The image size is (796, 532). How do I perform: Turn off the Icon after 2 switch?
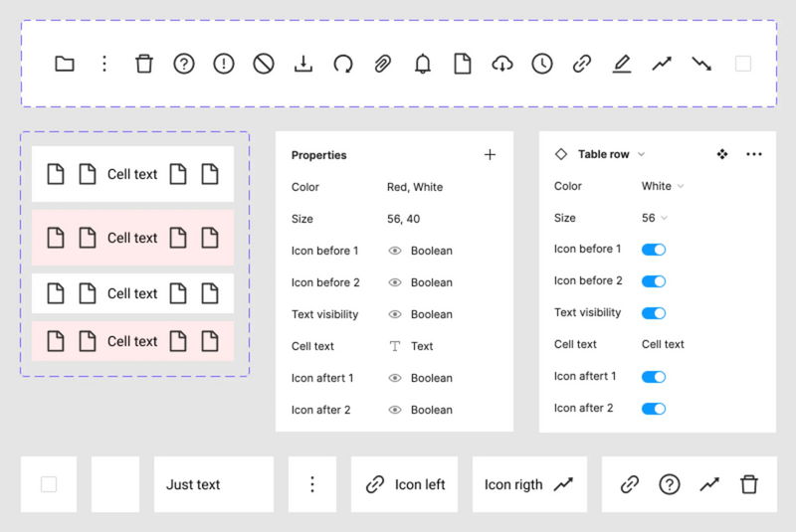(654, 409)
